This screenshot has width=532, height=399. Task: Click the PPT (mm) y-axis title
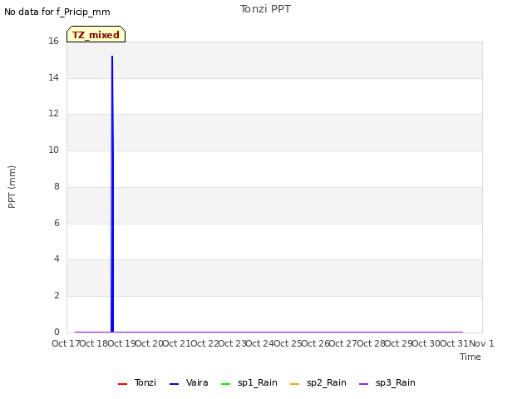(x=12, y=186)
